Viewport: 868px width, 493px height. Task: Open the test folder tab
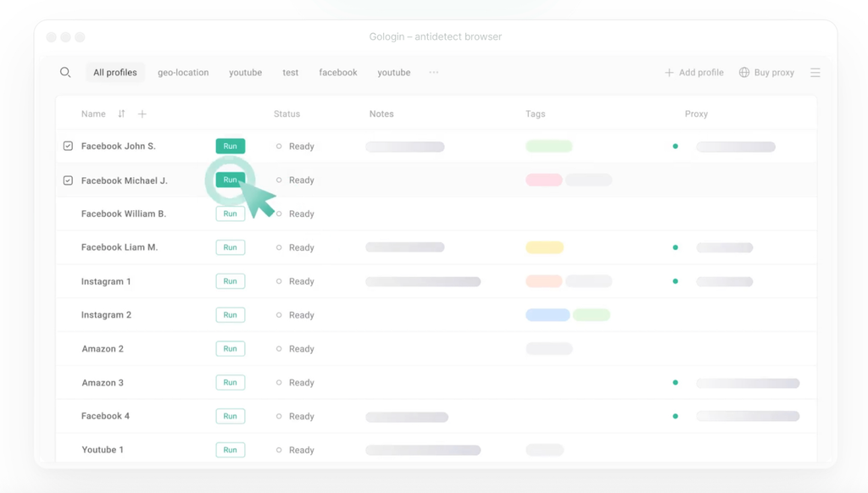291,73
